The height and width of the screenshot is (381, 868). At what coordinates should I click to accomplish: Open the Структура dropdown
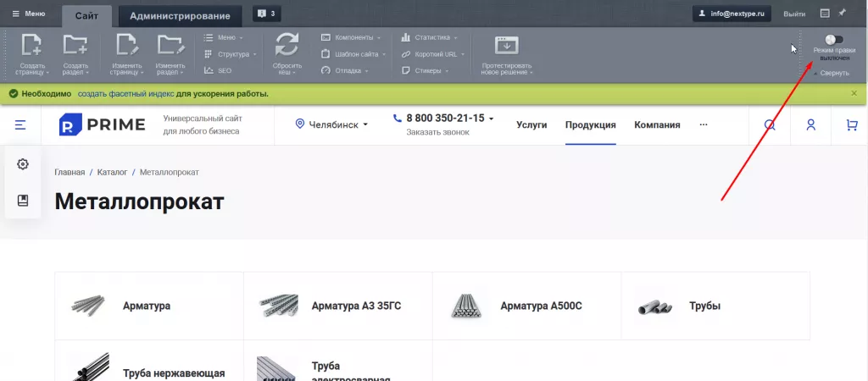point(230,54)
